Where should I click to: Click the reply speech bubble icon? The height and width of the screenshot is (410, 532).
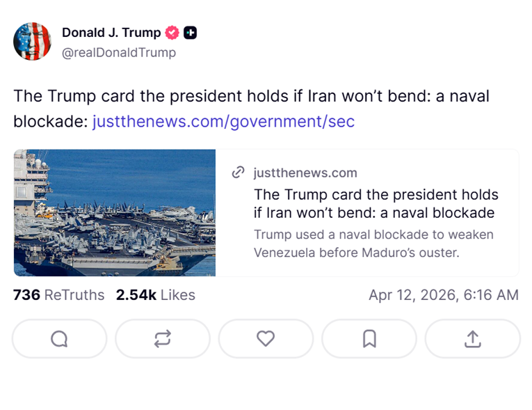pyautogui.click(x=59, y=338)
